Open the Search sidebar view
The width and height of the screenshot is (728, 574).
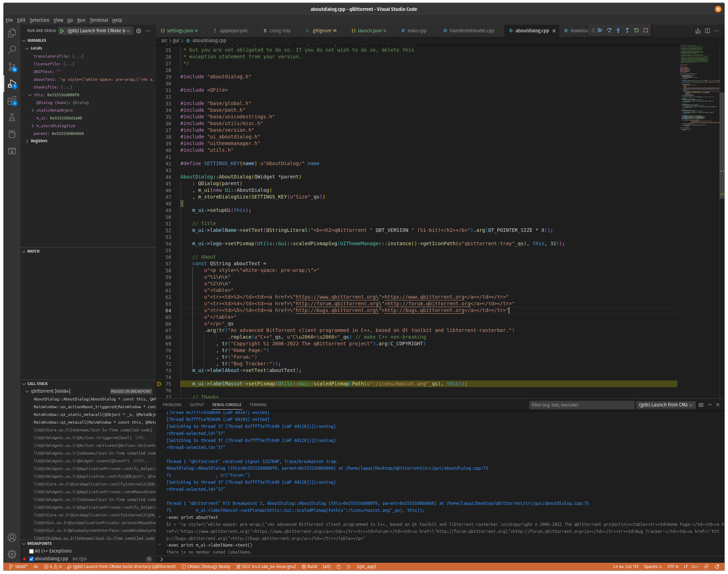[12, 50]
